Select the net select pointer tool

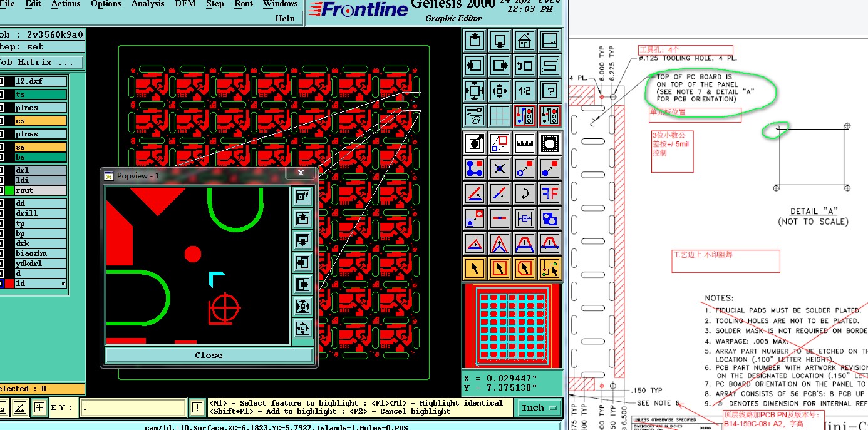[550, 269]
